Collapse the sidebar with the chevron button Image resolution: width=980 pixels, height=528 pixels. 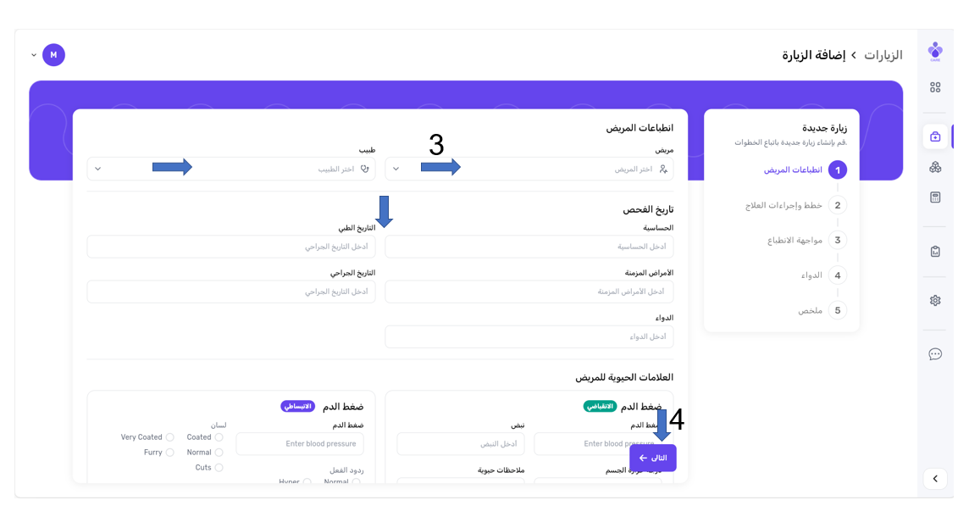click(x=935, y=479)
